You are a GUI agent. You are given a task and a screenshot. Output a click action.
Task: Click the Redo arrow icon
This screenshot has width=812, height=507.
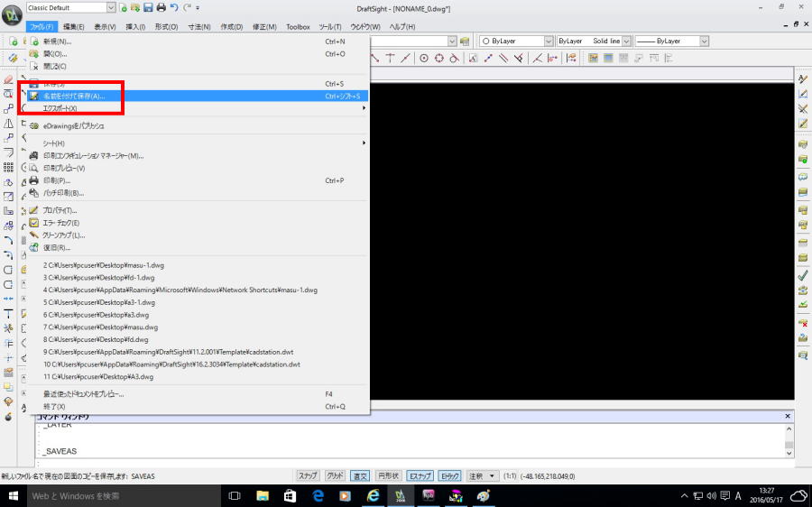click(187, 7)
